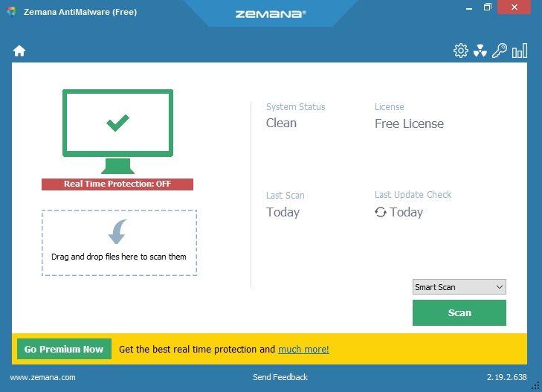542x392 pixels.
Task: Click the refresh update check icon
Action: click(381, 212)
